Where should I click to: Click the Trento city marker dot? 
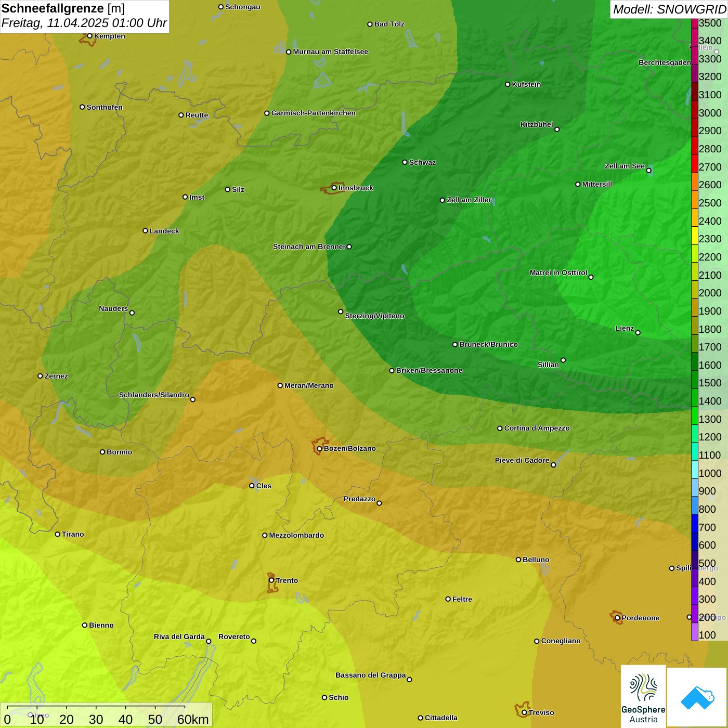[x=271, y=580]
